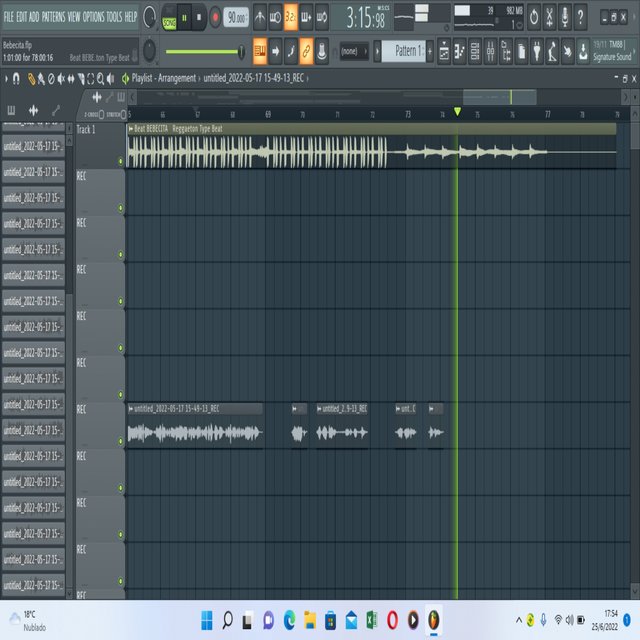
Task: Click the tempo field showing 90.000
Action: coord(236,18)
